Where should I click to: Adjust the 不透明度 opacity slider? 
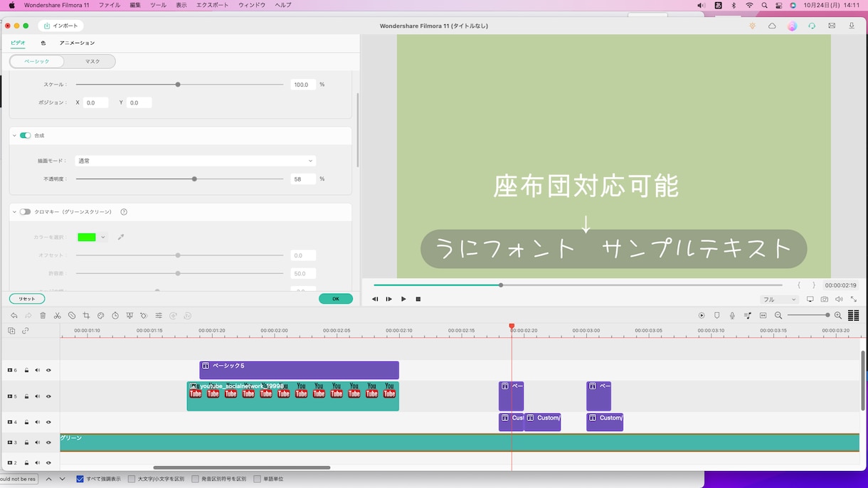point(179,179)
